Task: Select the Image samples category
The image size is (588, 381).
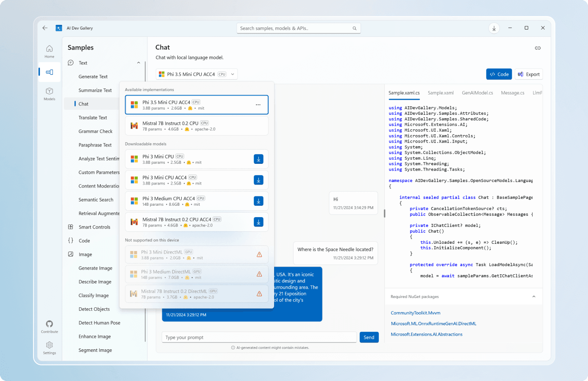Action: [85, 254]
